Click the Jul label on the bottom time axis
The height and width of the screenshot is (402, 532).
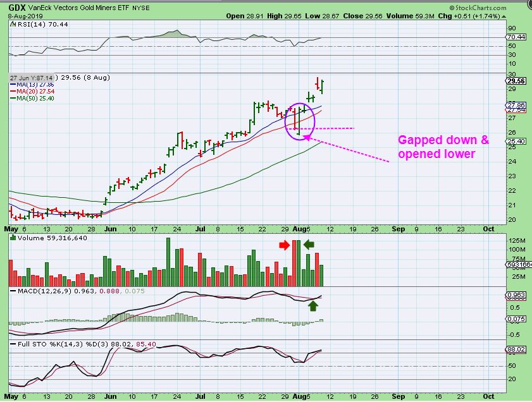point(200,396)
